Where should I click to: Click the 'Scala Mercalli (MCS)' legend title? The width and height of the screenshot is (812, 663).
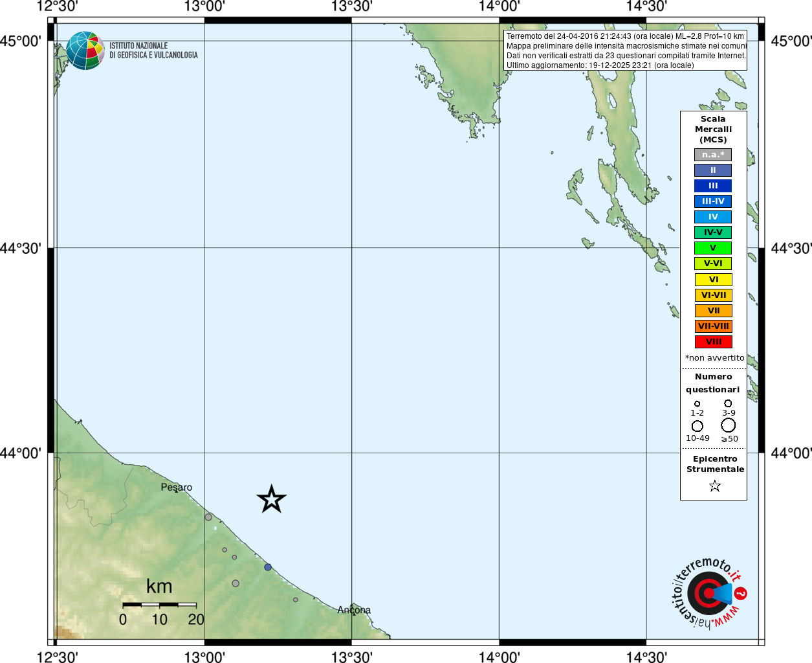(713, 129)
